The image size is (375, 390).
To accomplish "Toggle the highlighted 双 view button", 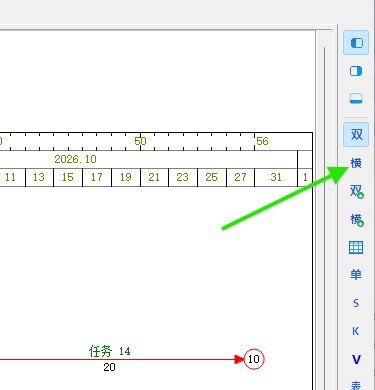I will click(x=356, y=135).
